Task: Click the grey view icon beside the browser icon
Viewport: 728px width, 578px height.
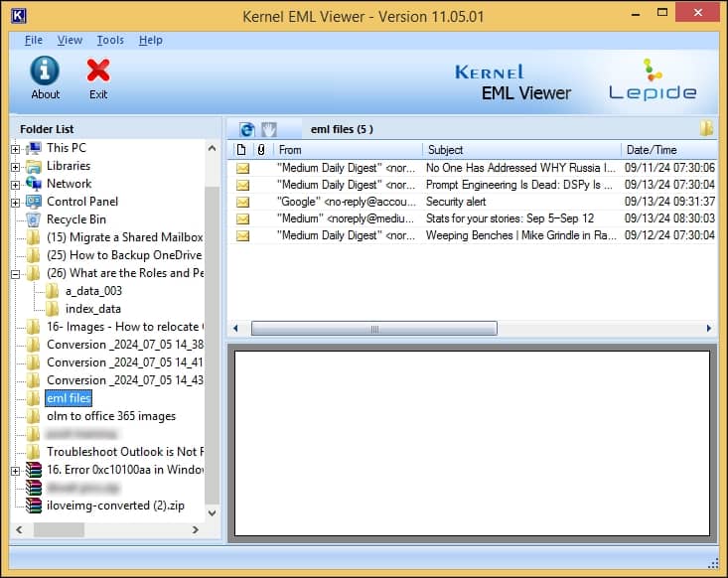Action: tap(269, 129)
